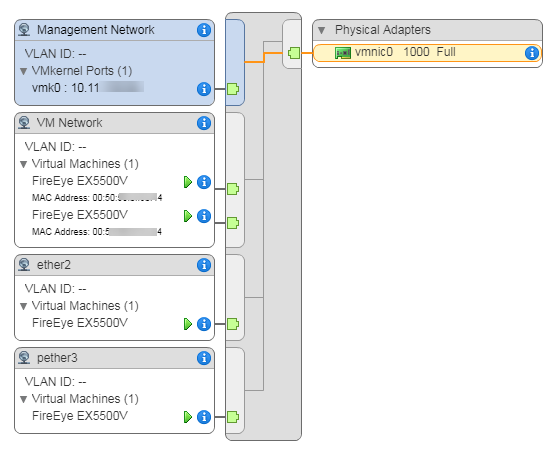This screenshot has width=555, height=450.
Task: Click vmnic0 network card icon
Action: [343, 53]
